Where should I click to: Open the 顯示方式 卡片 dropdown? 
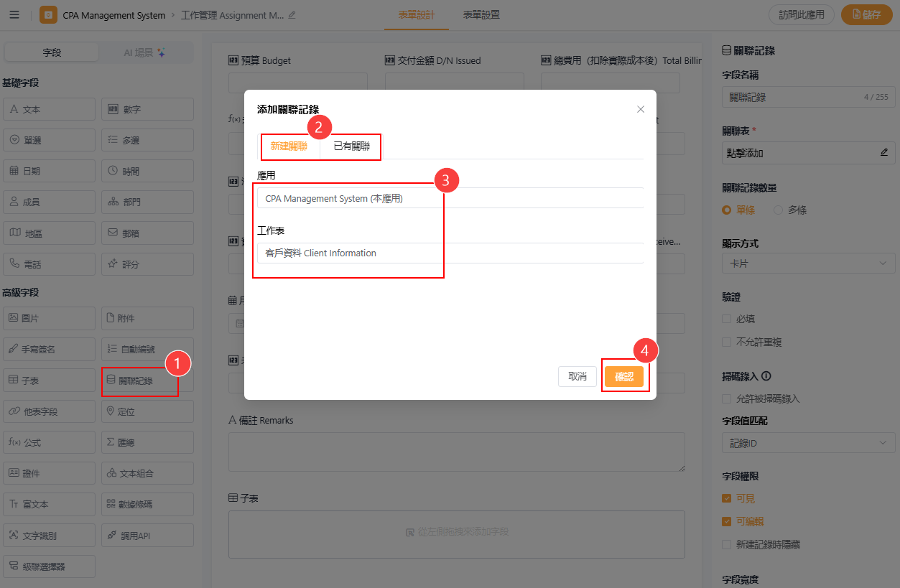coord(809,263)
